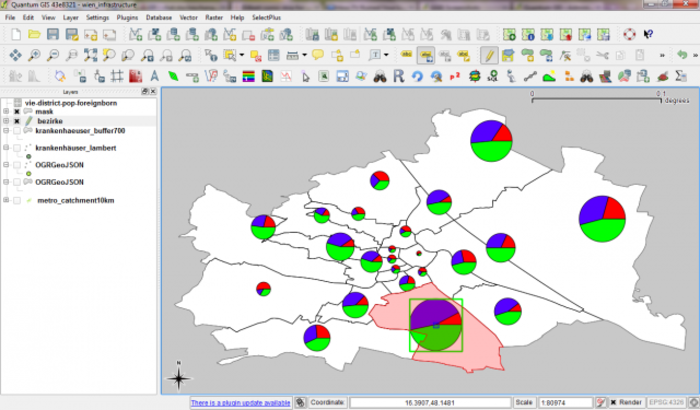Click the Sigma statistics plugin icon

pos(681,76)
